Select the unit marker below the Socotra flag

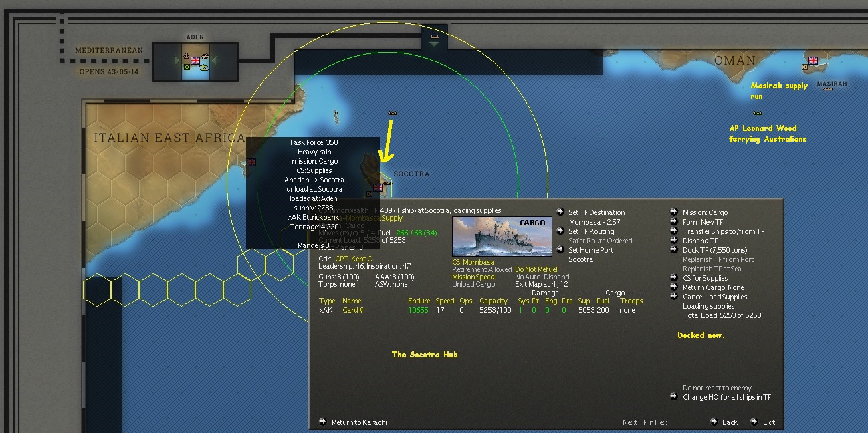tap(369, 194)
